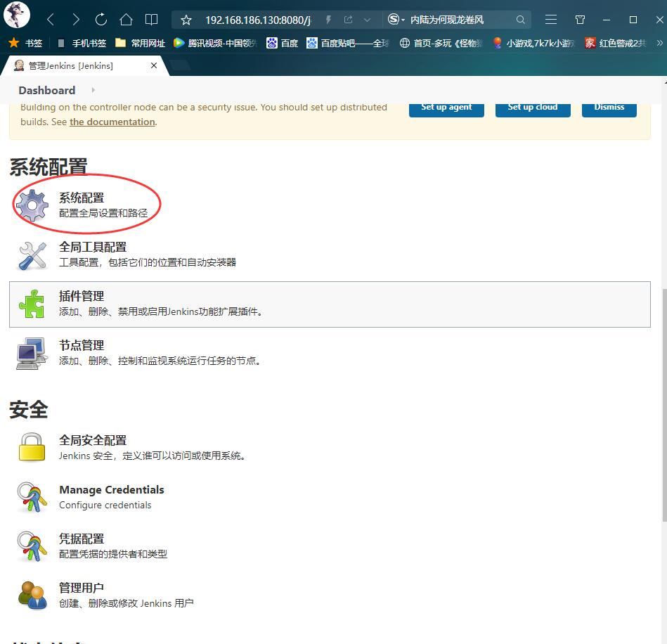This screenshot has height=644, width=667.
Task: Click the lightning speed-mode icon in address bar
Action: 328,20
